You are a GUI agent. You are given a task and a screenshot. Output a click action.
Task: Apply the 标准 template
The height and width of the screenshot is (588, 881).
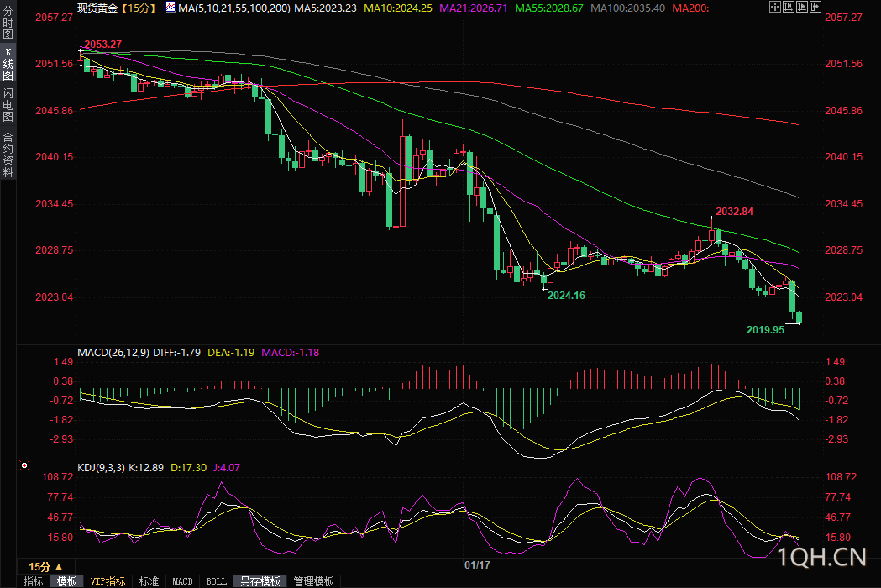click(149, 581)
